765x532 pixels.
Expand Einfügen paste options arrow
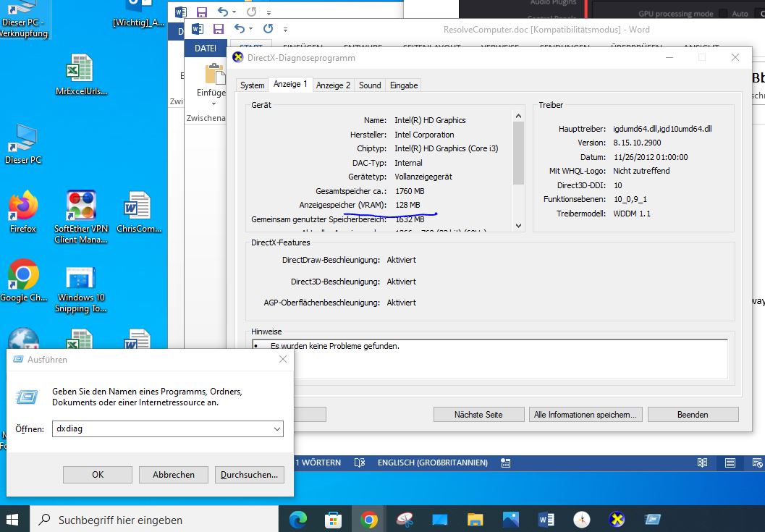point(214,104)
